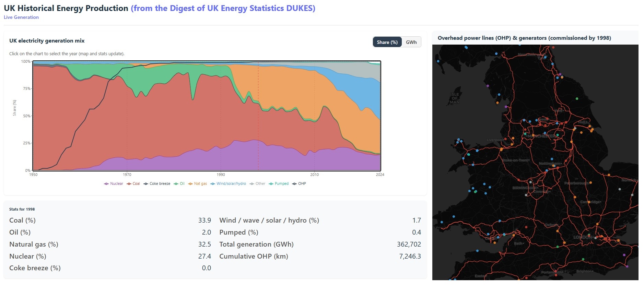Click the Birmingham label on the map
Screen dimensions: 644x285
point(524,188)
